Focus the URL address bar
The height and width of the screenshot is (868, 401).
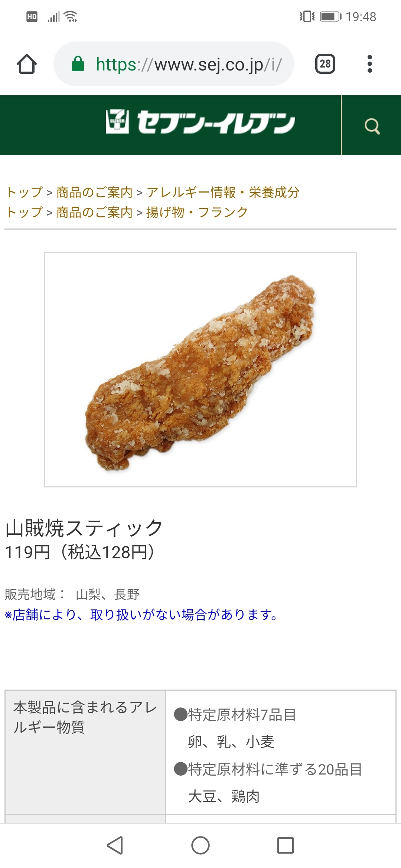[x=174, y=64]
